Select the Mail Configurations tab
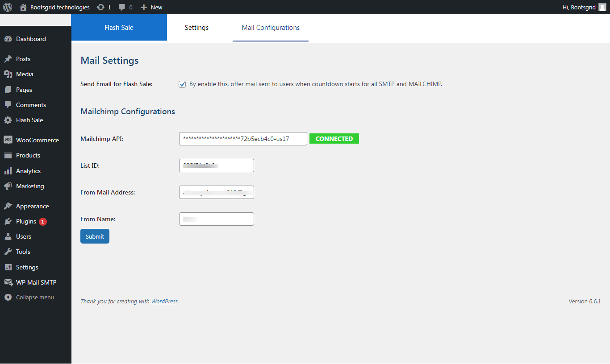Screen dimensions: 610x364 click(271, 28)
